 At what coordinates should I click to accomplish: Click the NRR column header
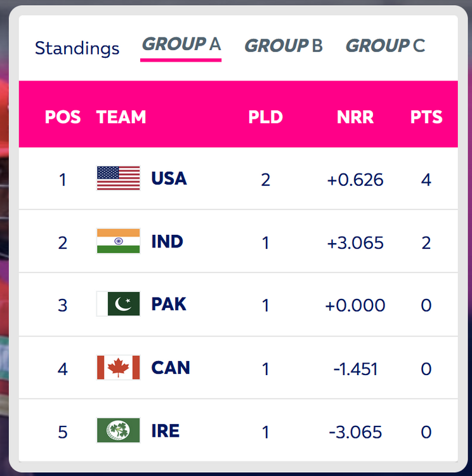click(x=355, y=117)
